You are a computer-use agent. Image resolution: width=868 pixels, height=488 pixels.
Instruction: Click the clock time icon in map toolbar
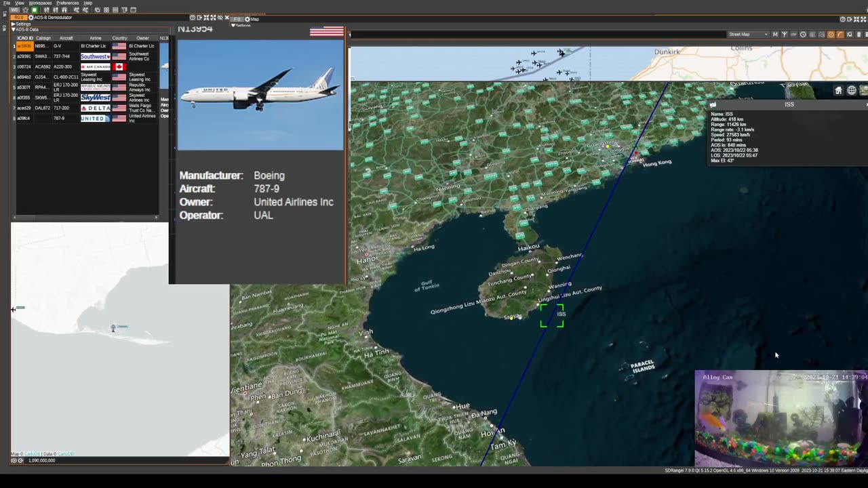[803, 34]
